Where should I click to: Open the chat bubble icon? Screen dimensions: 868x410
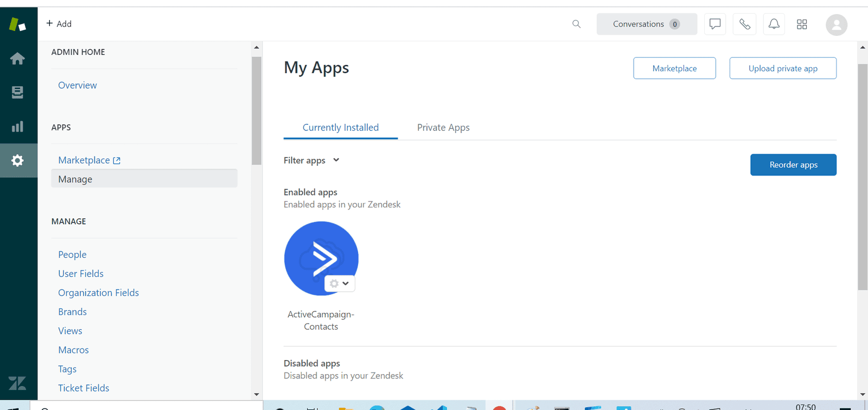[715, 24]
